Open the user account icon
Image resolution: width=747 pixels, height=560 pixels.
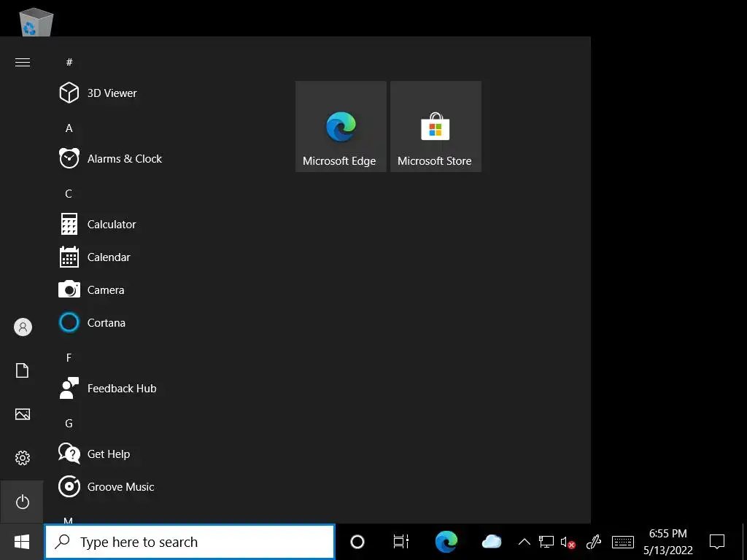pos(23,327)
